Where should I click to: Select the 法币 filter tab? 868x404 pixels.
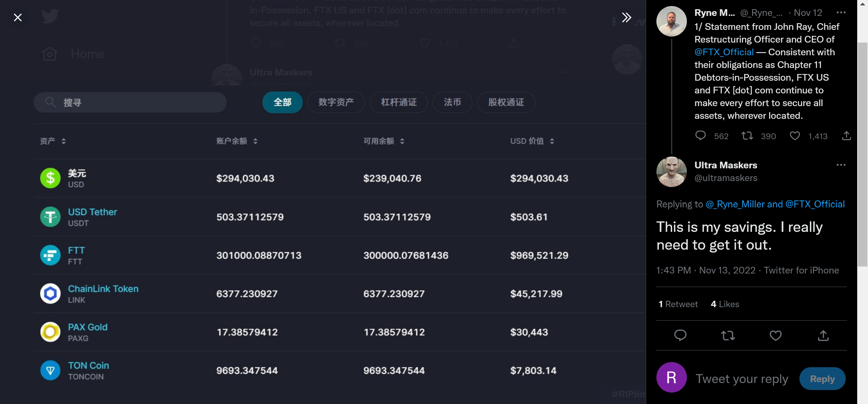click(452, 102)
